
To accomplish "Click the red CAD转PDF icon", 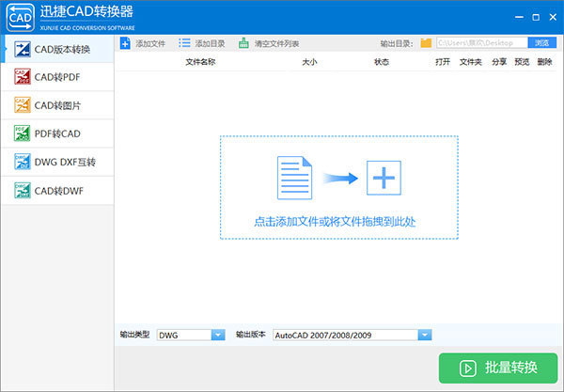I will pos(23,76).
